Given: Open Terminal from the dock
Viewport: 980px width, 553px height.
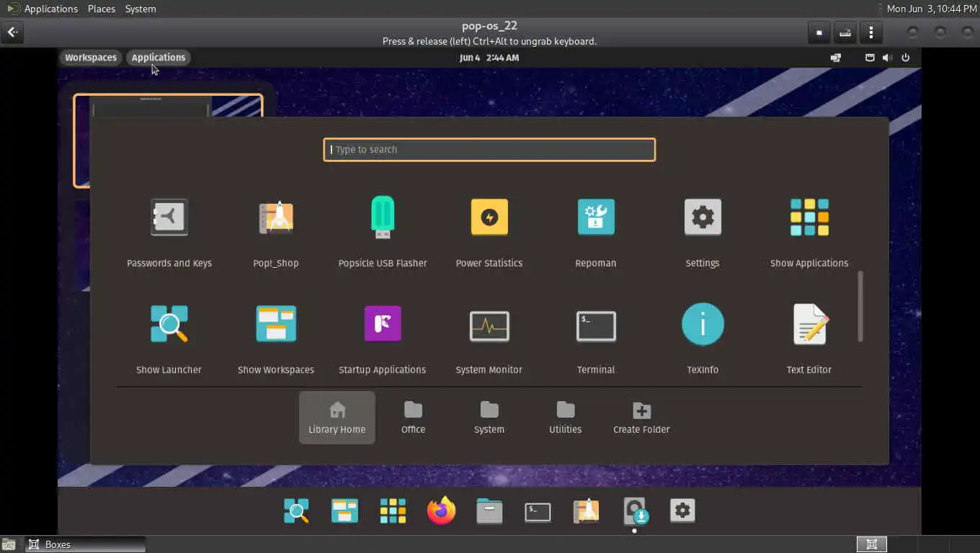Looking at the screenshot, I should [538, 511].
